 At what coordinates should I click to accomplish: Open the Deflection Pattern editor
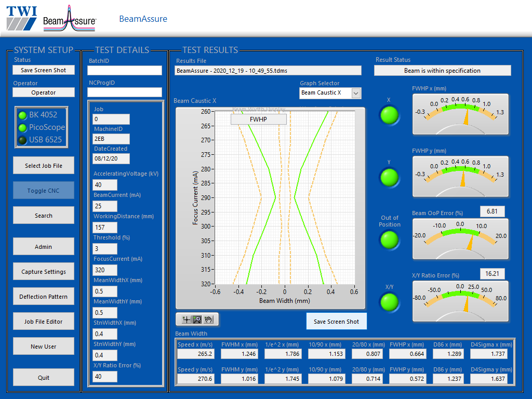[x=44, y=297]
